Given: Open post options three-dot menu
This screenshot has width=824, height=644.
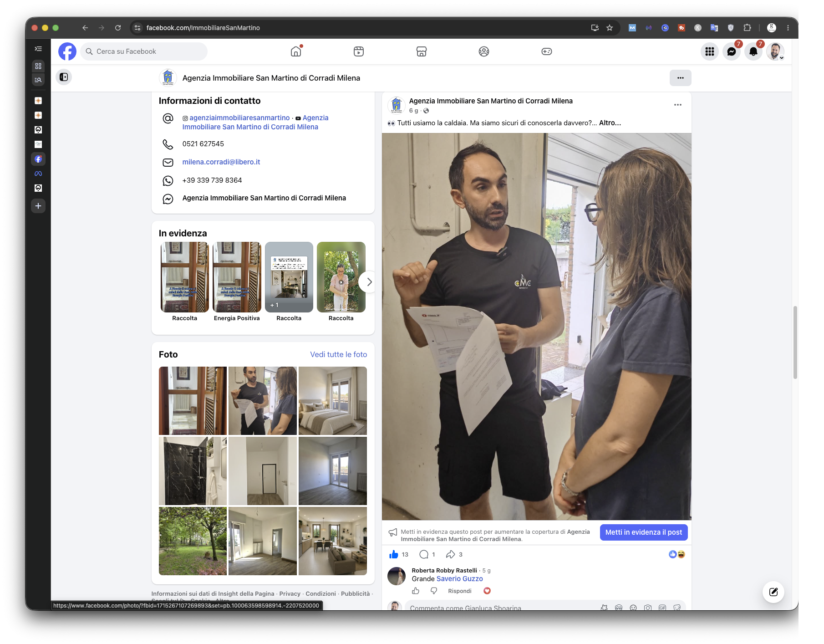Looking at the screenshot, I should (678, 105).
